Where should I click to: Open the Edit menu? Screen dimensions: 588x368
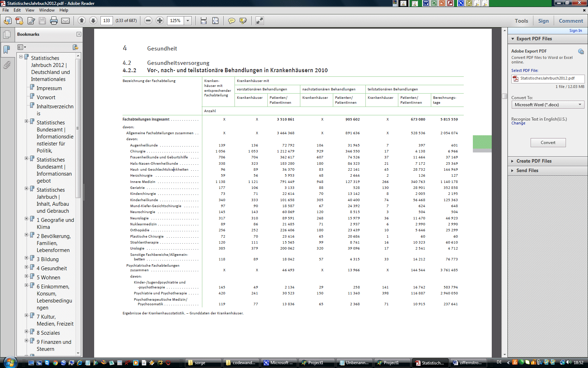17,10
